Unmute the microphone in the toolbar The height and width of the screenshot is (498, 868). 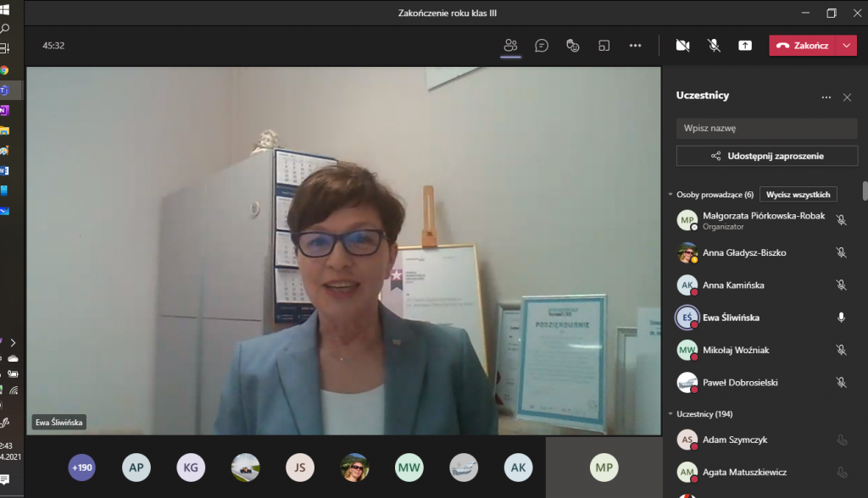pos(714,46)
